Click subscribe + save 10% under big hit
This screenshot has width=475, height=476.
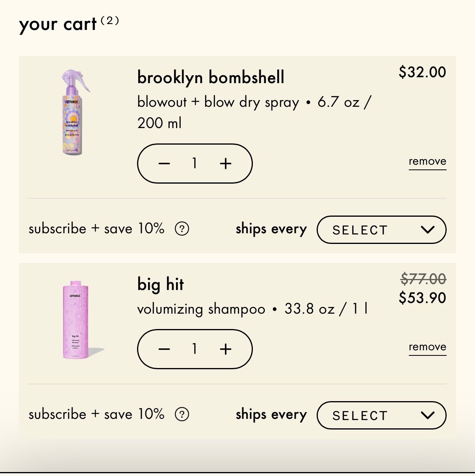(96, 414)
